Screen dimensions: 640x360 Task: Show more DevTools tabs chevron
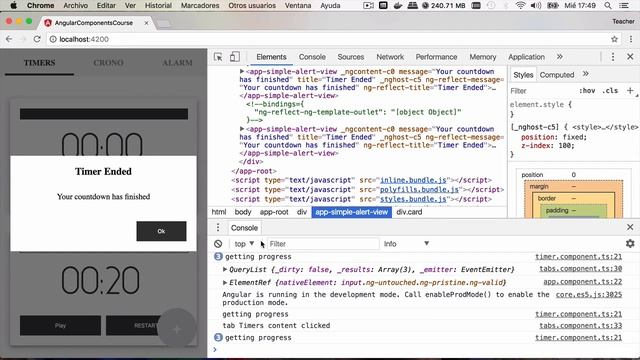pyautogui.click(x=560, y=57)
